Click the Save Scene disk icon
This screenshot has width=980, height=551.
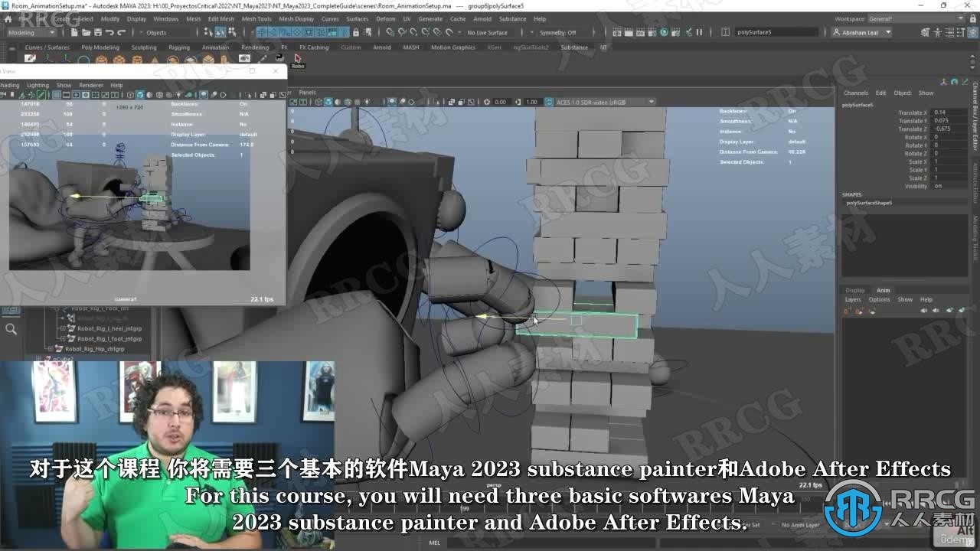point(98,32)
